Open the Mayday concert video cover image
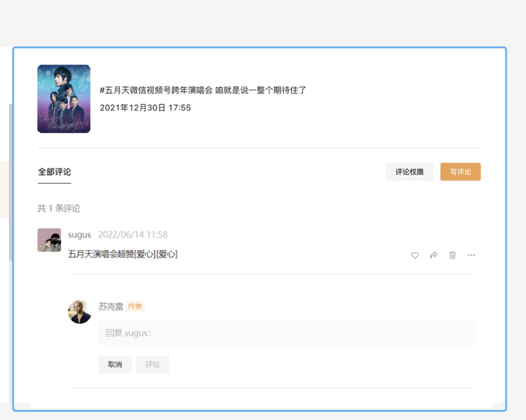The height and width of the screenshot is (420, 526). (x=63, y=98)
